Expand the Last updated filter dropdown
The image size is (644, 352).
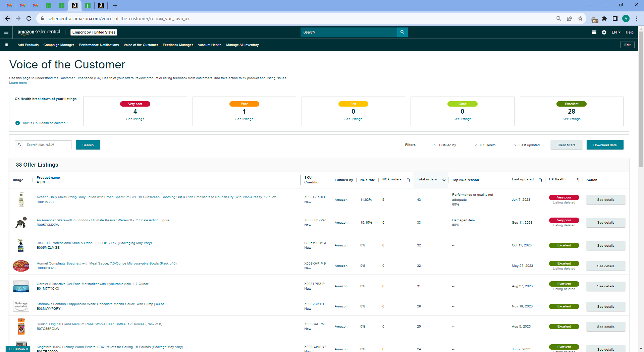tap(527, 145)
